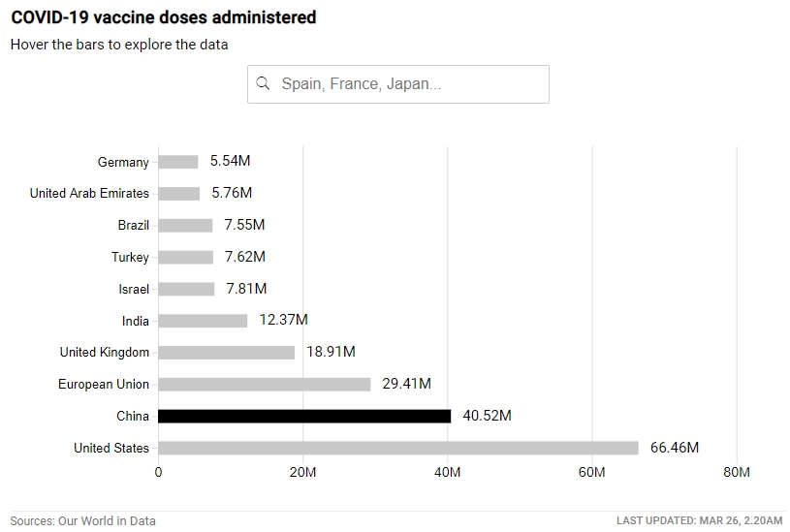Click the United Kingdom label
Screen dimensions: 790x532
(105, 352)
